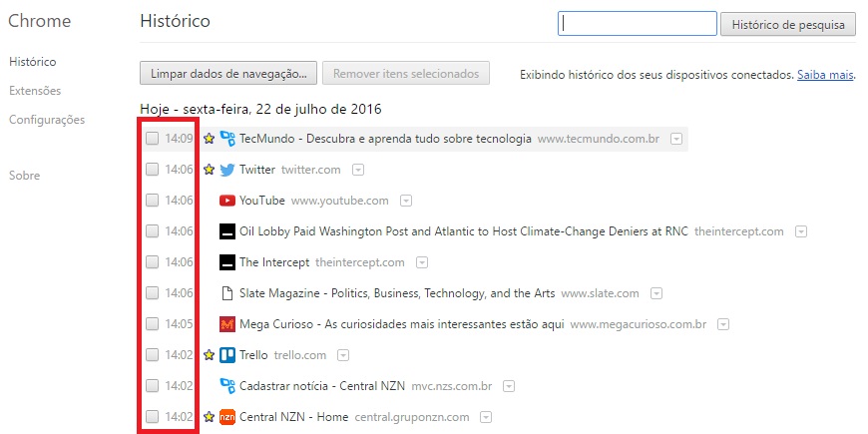
Task: Open The Intercept history entry title
Action: (274, 262)
